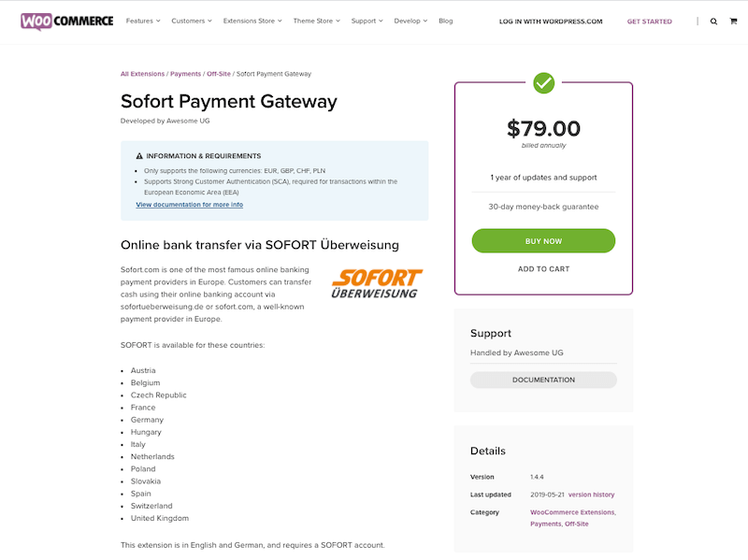This screenshot has width=748, height=560.
Task: Go to the Blog menu item
Action: (446, 22)
